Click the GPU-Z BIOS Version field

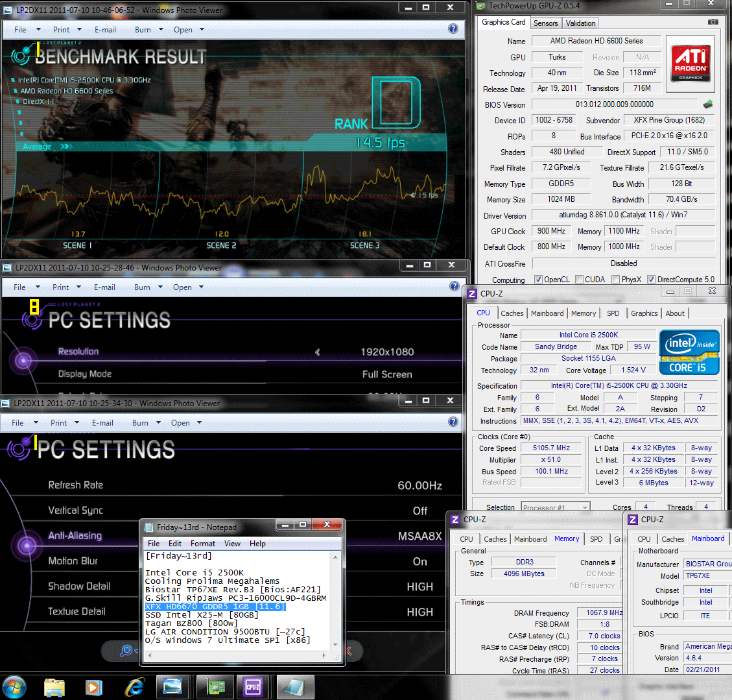coord(615,104)
